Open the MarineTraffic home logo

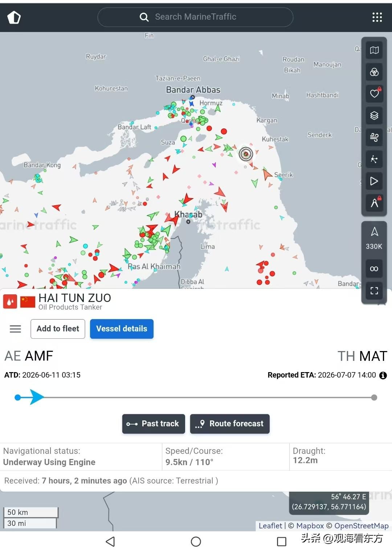(x=14, y=17)
